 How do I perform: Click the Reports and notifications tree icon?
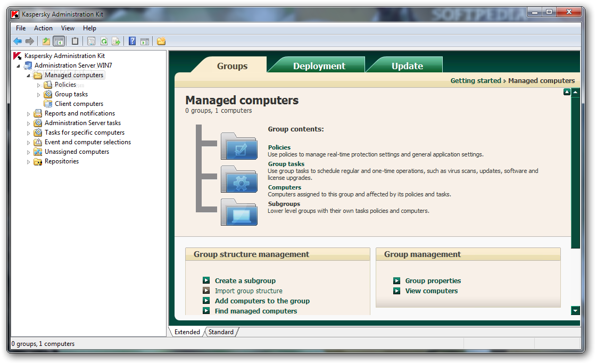pyautogui.click(x=38, y=113)
